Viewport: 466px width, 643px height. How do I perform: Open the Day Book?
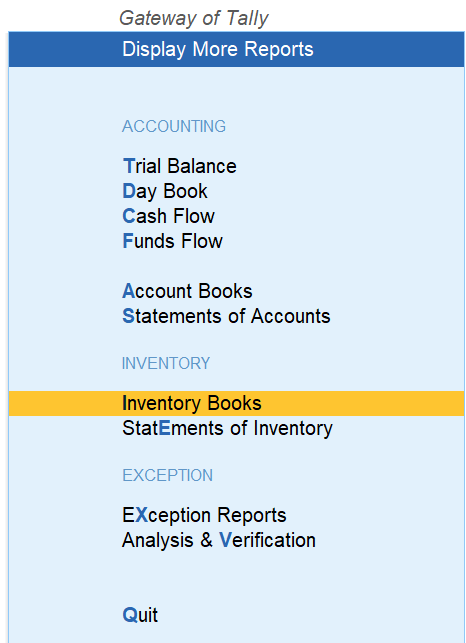pos(165,192)
